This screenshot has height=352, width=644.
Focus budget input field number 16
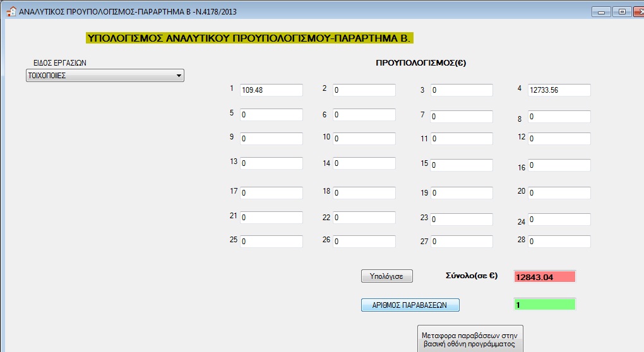click(559, 165)
